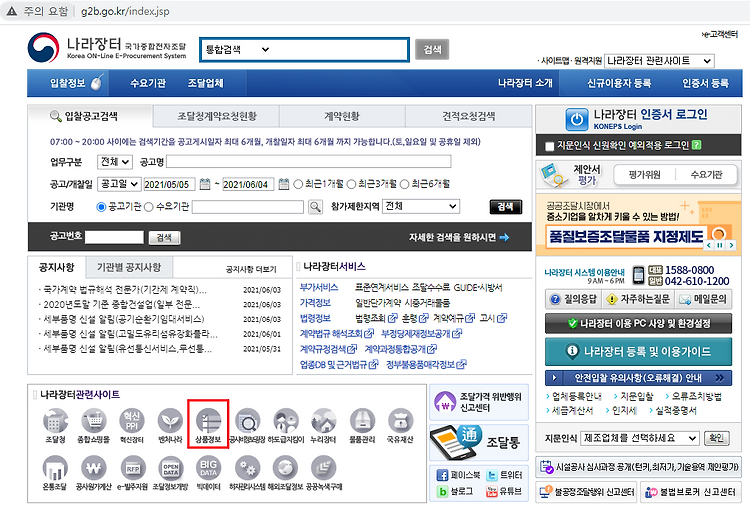This screenshot has height=512, width=750.
Task: Open 나라장터 등록 및 이용가이드 button
Action: (x=638, y=352)
